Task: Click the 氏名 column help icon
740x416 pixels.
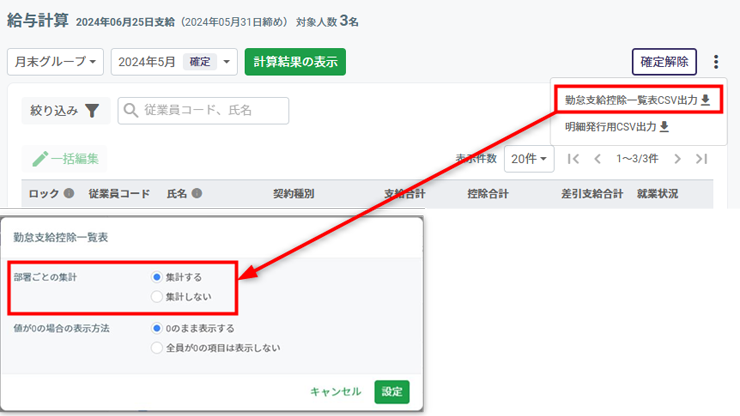Action: [198, 194]
